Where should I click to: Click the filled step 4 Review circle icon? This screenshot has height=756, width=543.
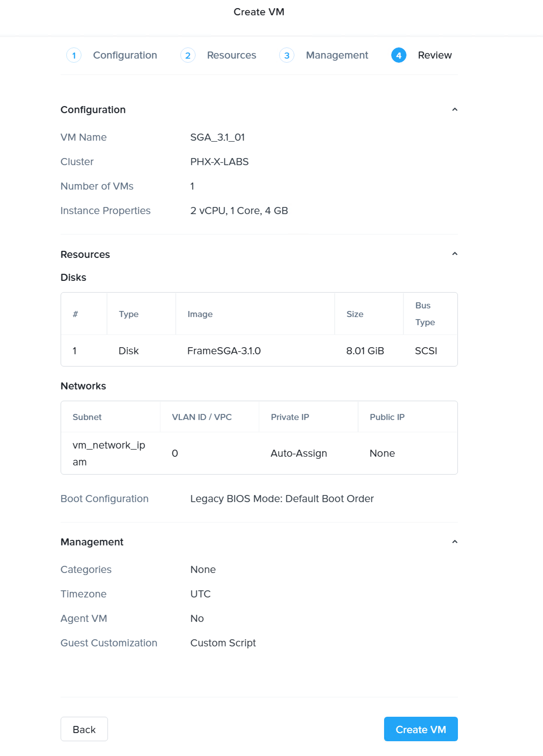pos(399,55)
